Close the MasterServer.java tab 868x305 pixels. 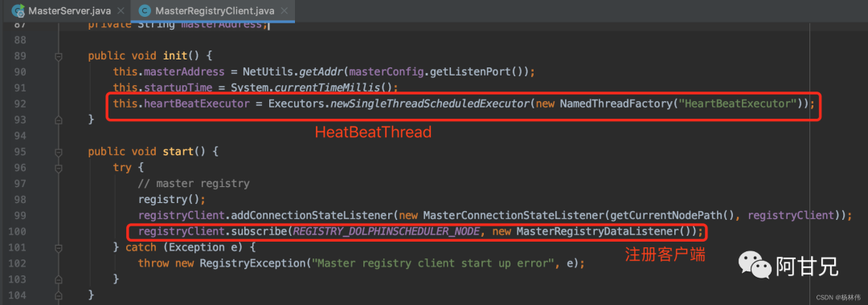pyautogui.click(x=121, y=11)
